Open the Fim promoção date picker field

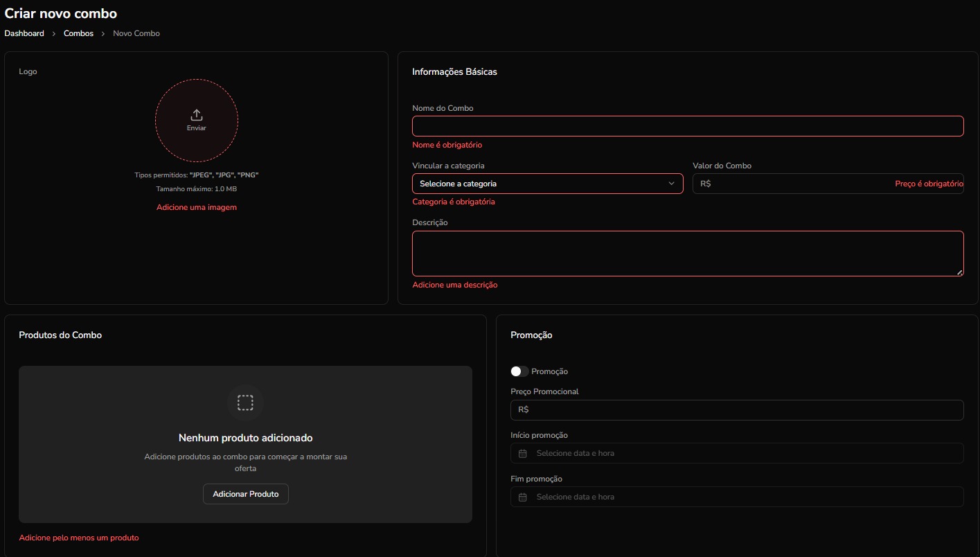[737, 497]
